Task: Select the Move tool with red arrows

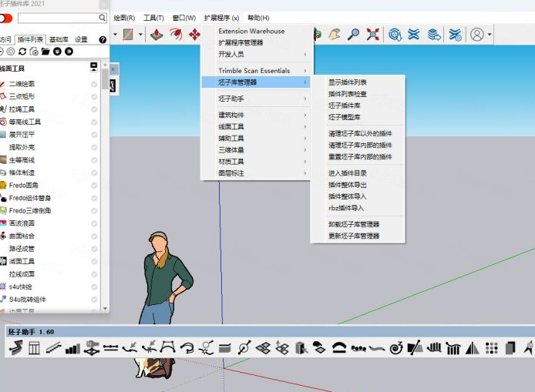Action: point(194,35)
